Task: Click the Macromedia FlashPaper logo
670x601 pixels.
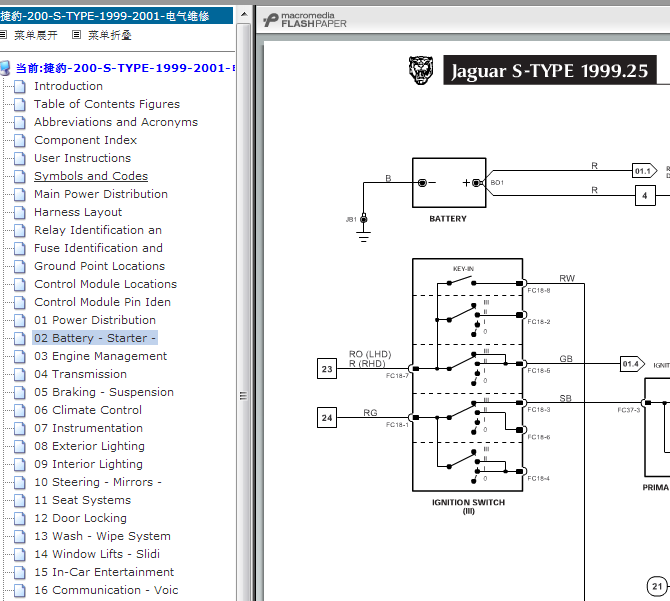Action: click(305, 20)
